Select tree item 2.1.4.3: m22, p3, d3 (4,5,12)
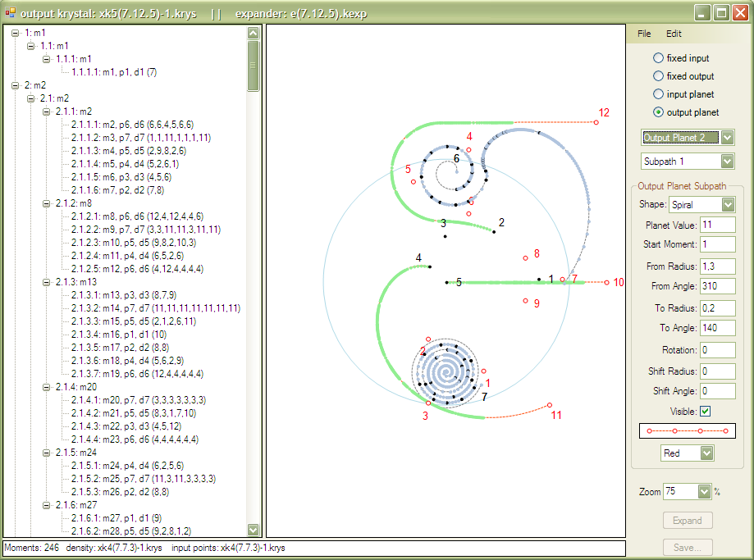This screenshot has width=754, height=560. pos(126,426)
